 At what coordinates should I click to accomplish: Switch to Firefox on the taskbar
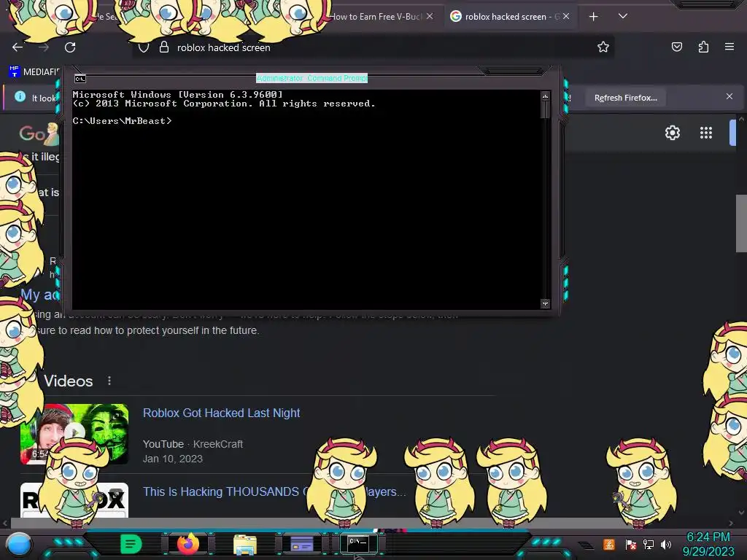click(x=187, y=544)
